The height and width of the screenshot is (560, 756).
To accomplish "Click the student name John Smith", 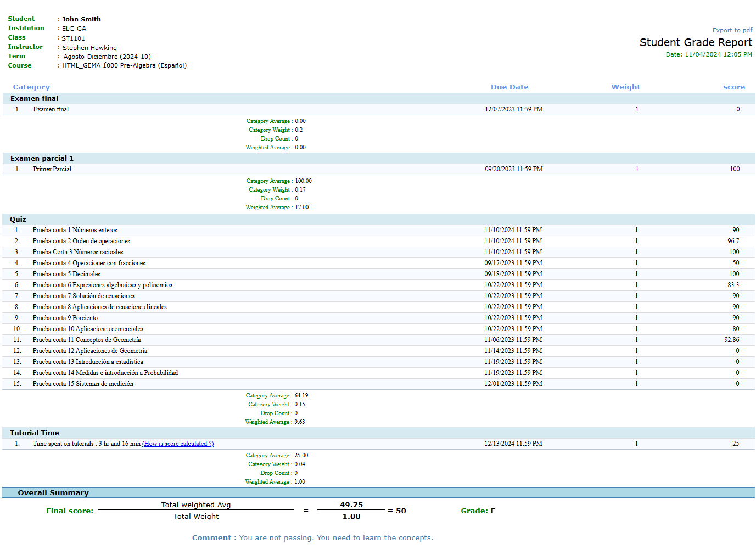I will pyautogui.click(x=81, y=19).
